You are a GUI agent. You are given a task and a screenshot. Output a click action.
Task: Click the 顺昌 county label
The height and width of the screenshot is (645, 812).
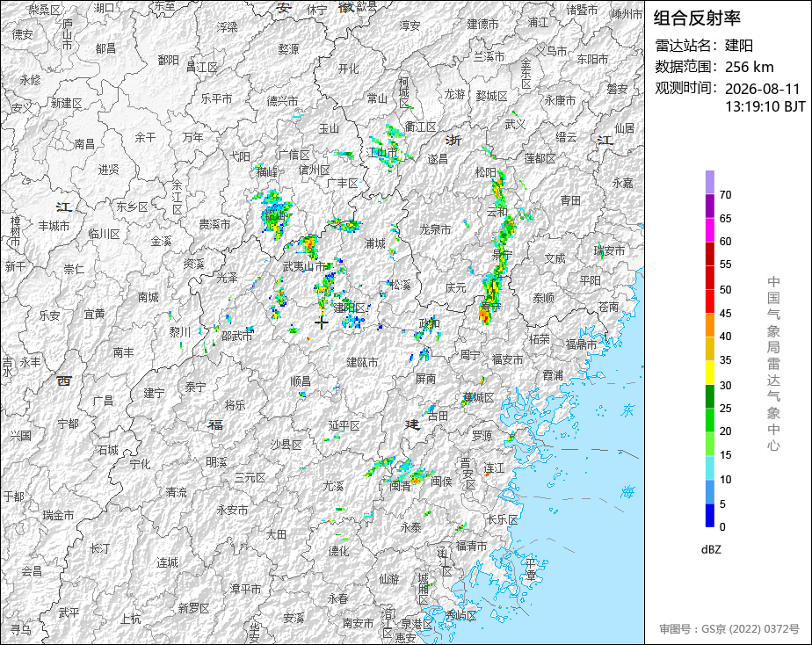click(301, 381)
